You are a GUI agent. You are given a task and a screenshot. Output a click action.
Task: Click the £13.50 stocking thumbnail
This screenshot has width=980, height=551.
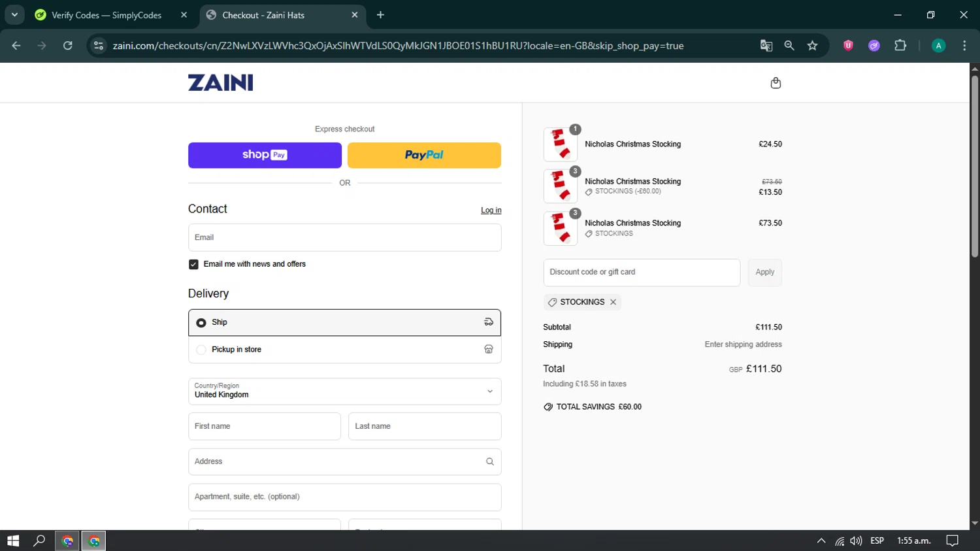click(x=561, y=186)
